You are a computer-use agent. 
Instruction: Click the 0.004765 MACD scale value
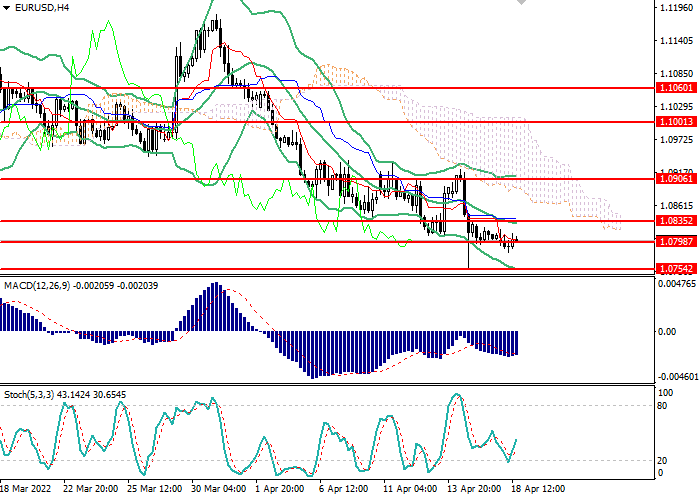point(677,284)
